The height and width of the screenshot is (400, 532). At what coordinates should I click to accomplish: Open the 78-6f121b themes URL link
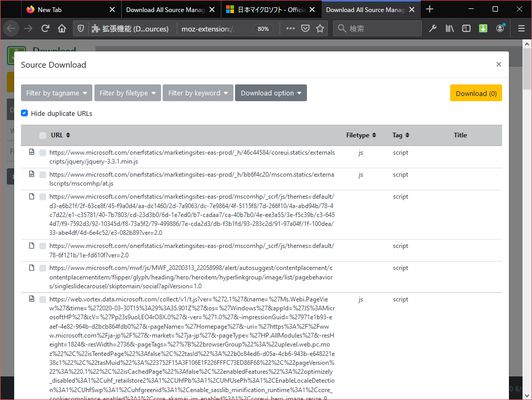click(x=192, y=250)
